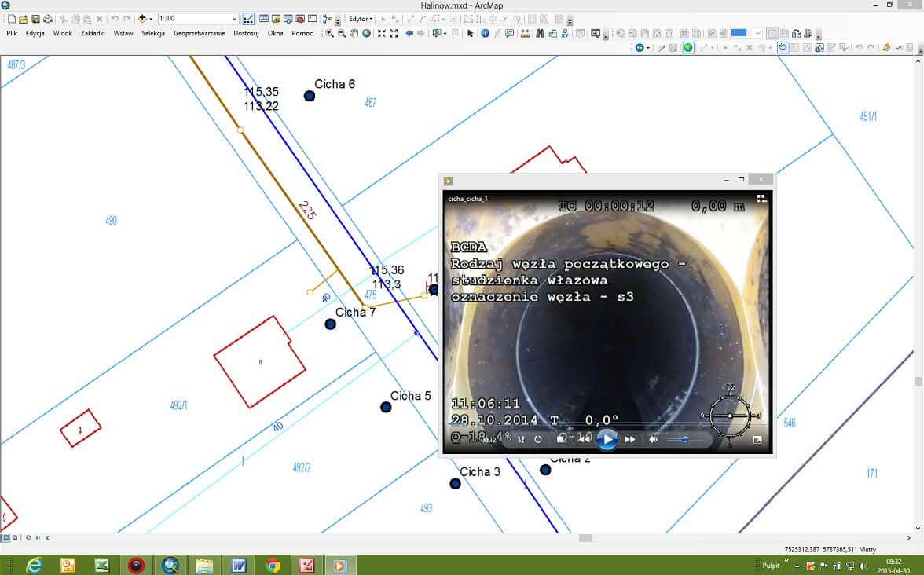Click the Add Data button
Screen dimensions: 924x575
point(142,19)
